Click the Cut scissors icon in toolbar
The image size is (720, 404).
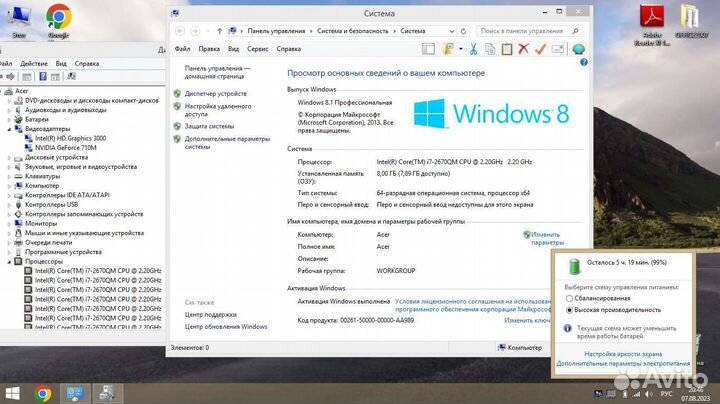click(473, 49)
